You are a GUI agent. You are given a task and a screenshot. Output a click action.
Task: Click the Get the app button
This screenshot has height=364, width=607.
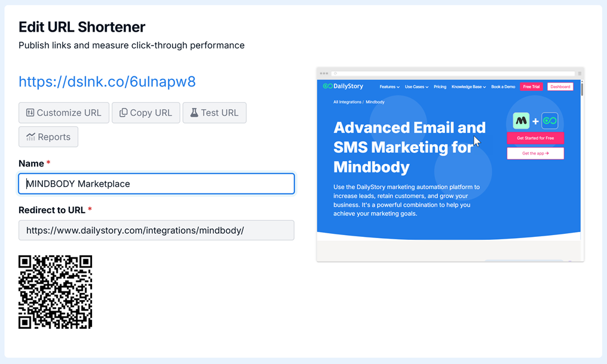(535, 153)
